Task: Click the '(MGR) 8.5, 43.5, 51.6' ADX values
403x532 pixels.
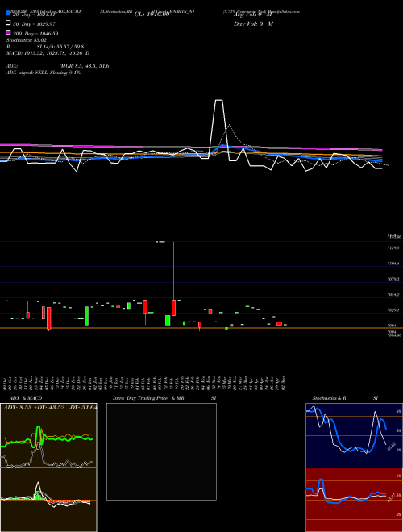Action: 84,66
